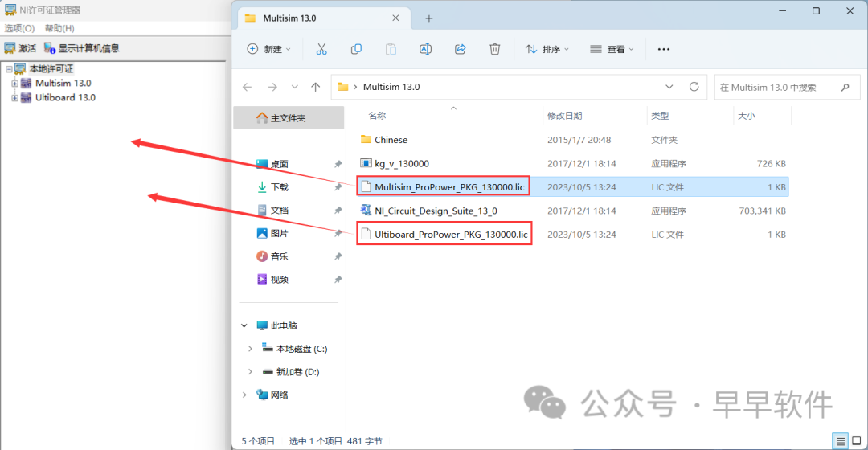Open the three-dots more options menu

(663, 49)
